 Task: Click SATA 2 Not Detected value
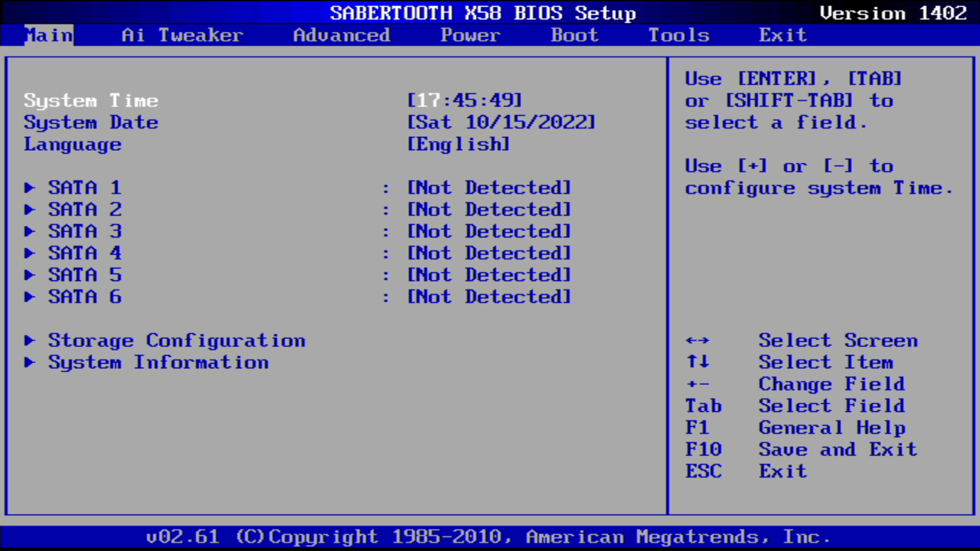489,209
